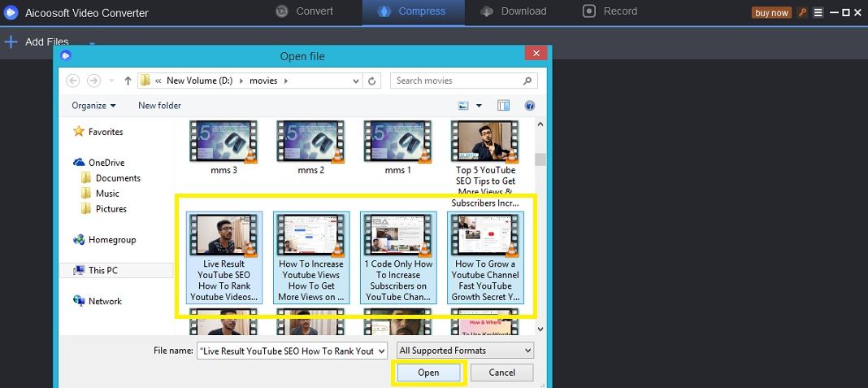The height and width of the screenshot is (388, 868).
Task: Select 1 Code Only Increase Subscribers video
Action: [x=398, y=257]
